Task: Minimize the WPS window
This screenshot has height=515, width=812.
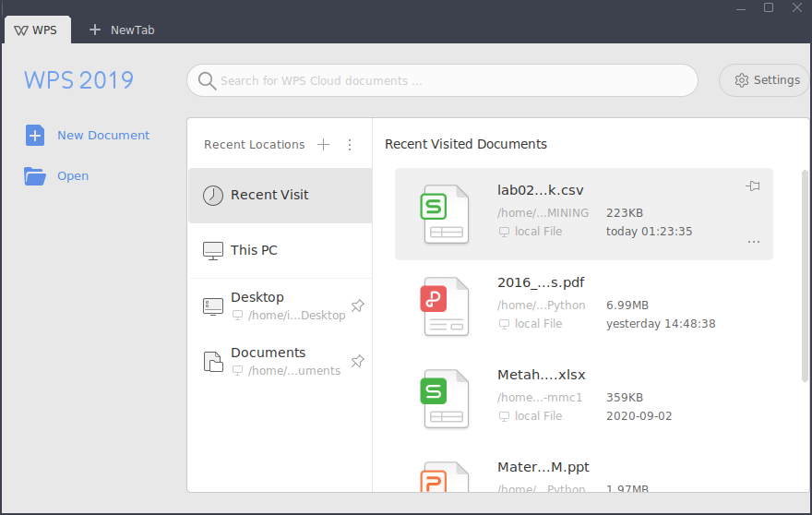Action: (741, 7)
